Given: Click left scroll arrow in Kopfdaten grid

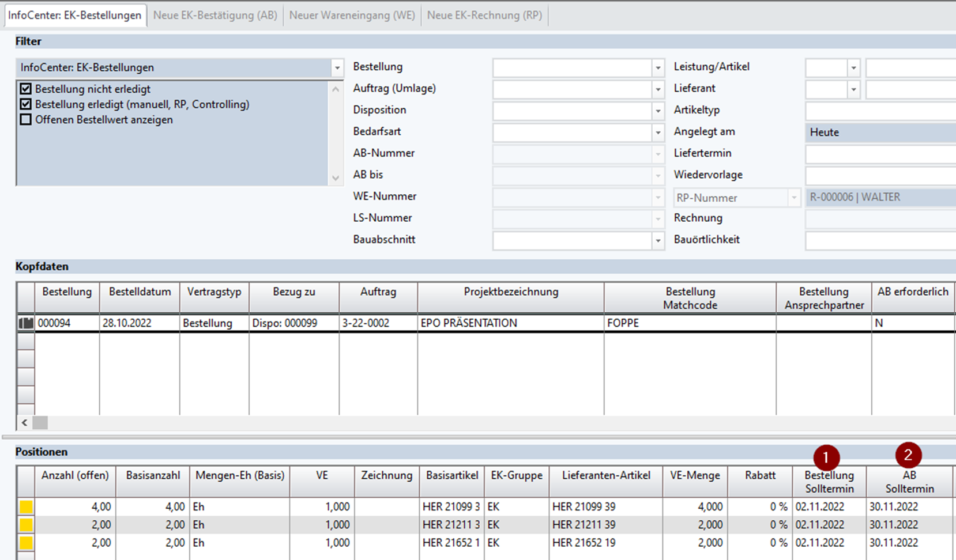Looking at the screenshot, I should [x=24, y=422].
